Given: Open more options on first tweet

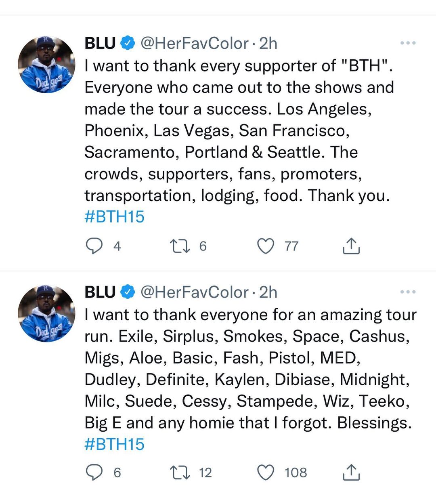Looking at the screenshot, I should [x=408, y=43].
